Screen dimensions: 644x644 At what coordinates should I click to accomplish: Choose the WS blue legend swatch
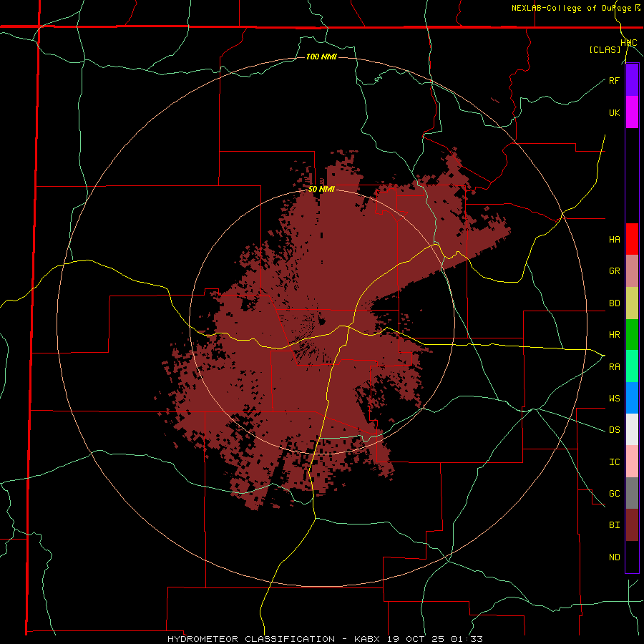click(x=632, y=398)
